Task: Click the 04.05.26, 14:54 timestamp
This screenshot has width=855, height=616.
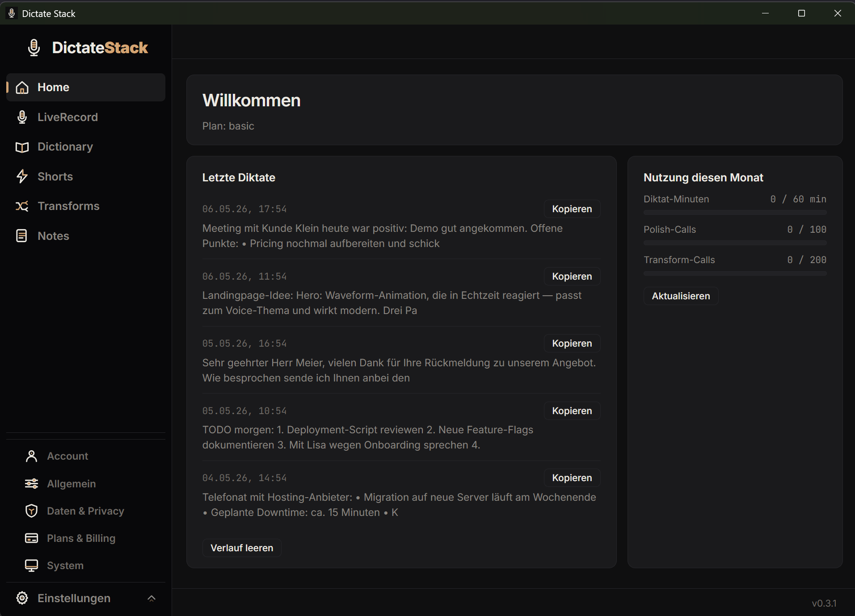Action: [244, 478]
